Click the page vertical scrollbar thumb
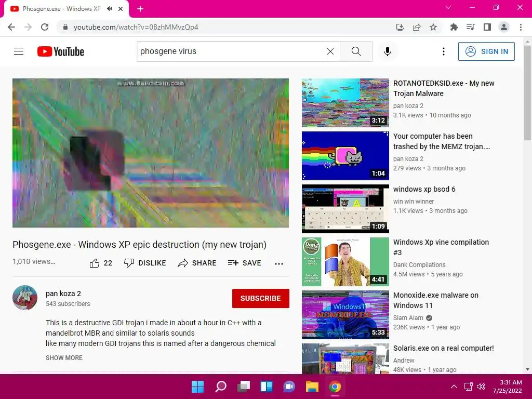The width and height of the screenshot is (532, 399). (x=527, y=92)
